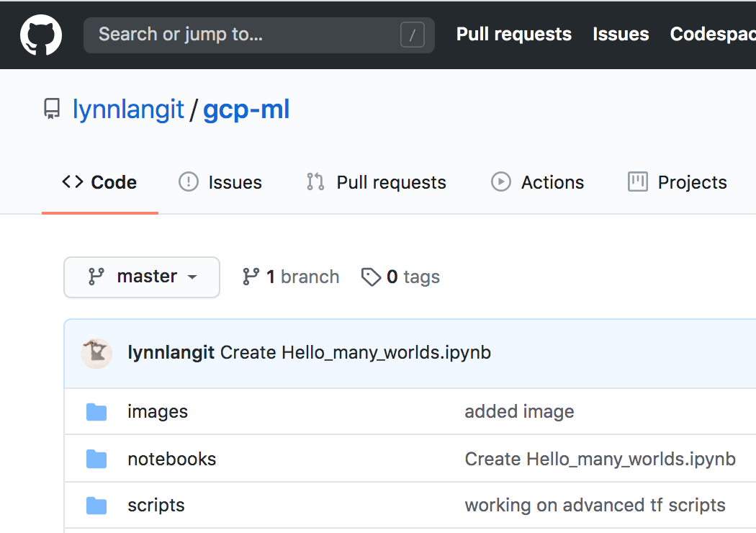View the '0 tags' link
The image size is (756, 533).
(x=400, y=277)
